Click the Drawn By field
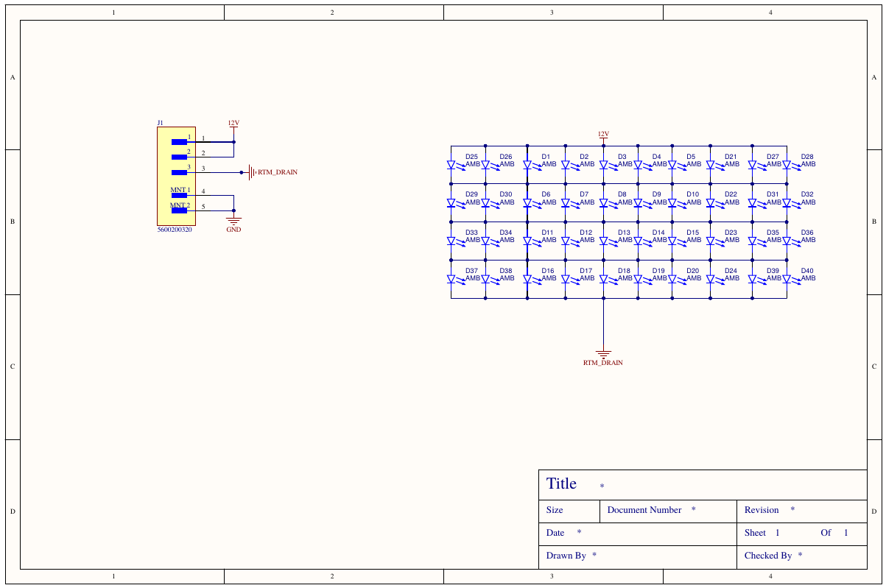Image resolution: width=886 pixels, height=588 pixels. (x=637, y=556)
